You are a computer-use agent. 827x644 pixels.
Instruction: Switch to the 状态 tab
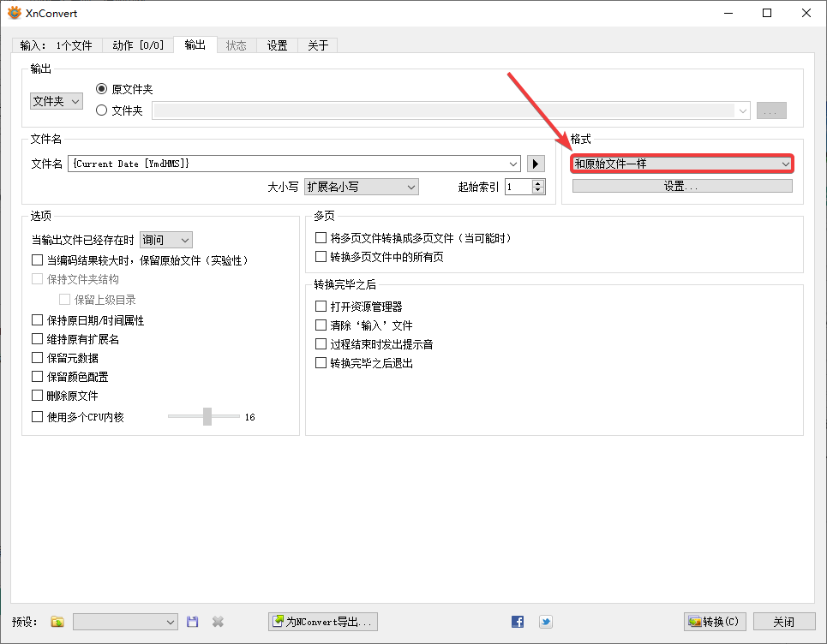point(237,46)
